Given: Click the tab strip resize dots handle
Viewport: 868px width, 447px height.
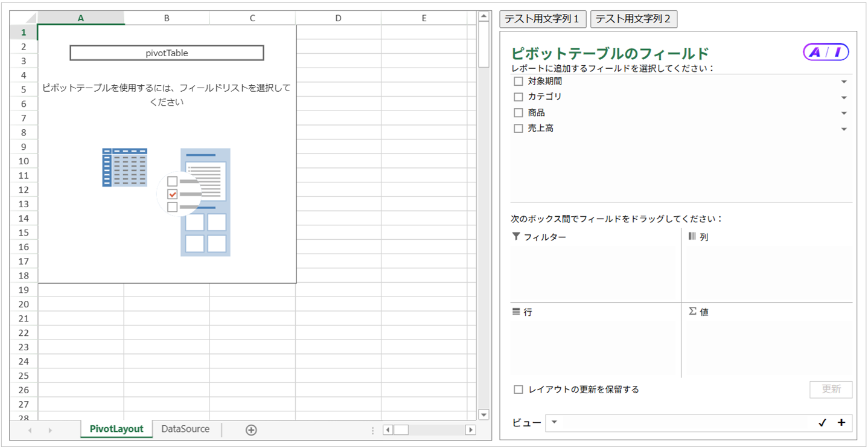Looking at the screenshot, I should coord(372,430).
